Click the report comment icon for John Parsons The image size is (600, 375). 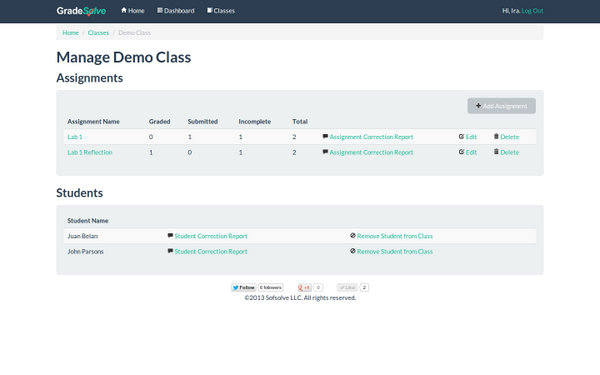tap(170, 251)
